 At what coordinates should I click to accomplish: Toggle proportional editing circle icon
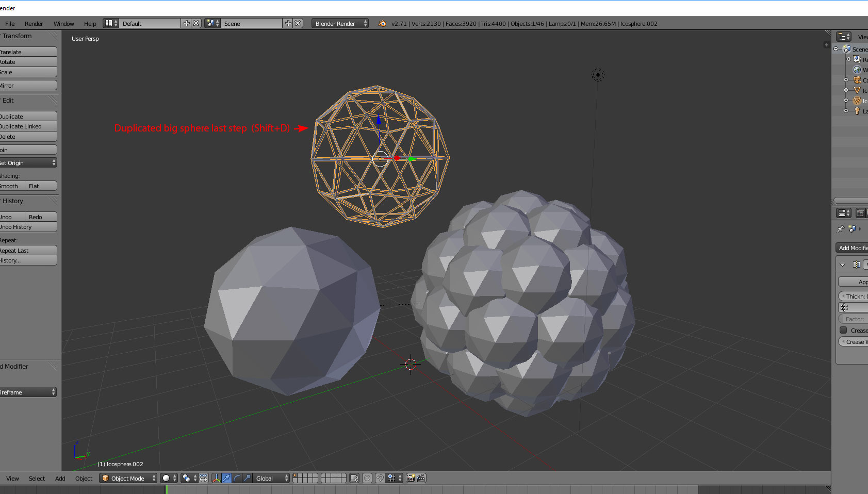click(367, 478)
